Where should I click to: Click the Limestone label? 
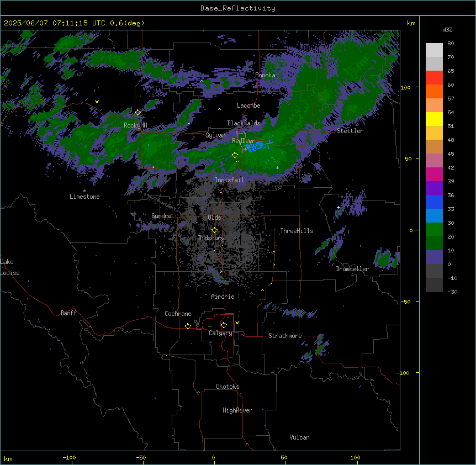tap(84, 197)
